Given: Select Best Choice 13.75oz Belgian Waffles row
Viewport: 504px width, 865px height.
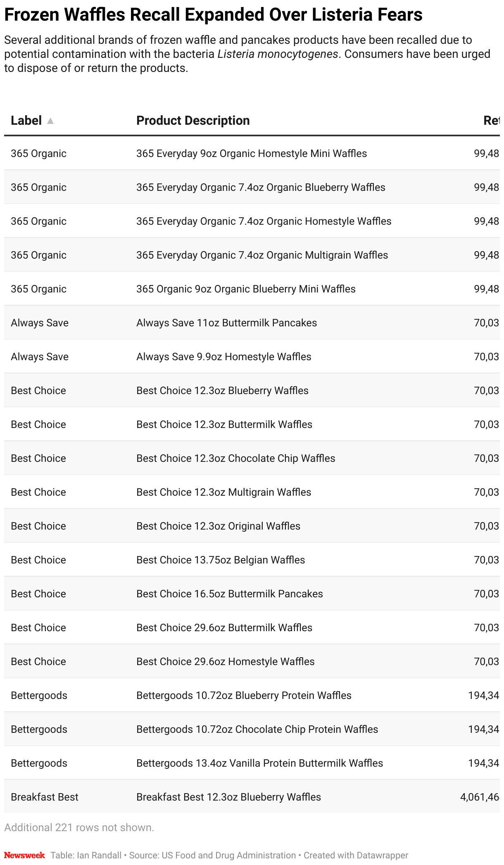Looking at the screenshot, I should pyautogui.click(x=221, y=560).
